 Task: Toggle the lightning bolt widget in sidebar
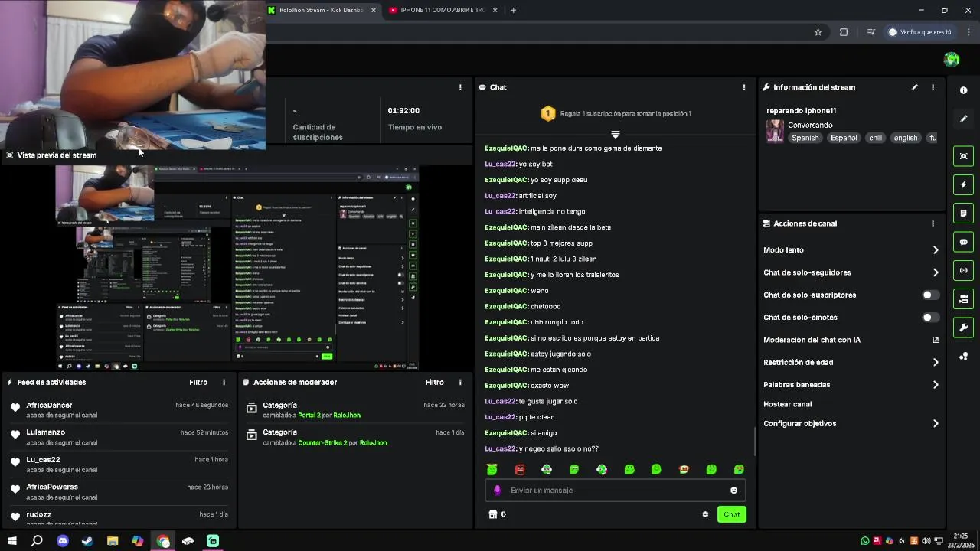tap(963, 184)
